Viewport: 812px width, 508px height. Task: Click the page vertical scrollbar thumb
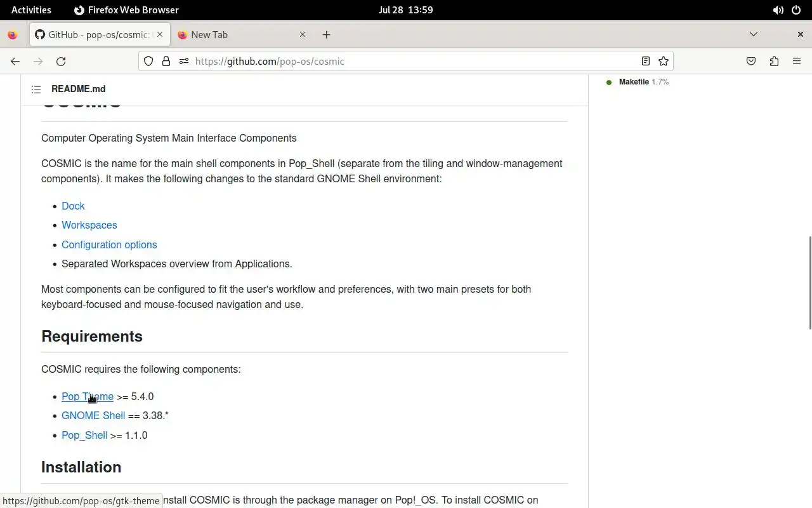(809, 283)
